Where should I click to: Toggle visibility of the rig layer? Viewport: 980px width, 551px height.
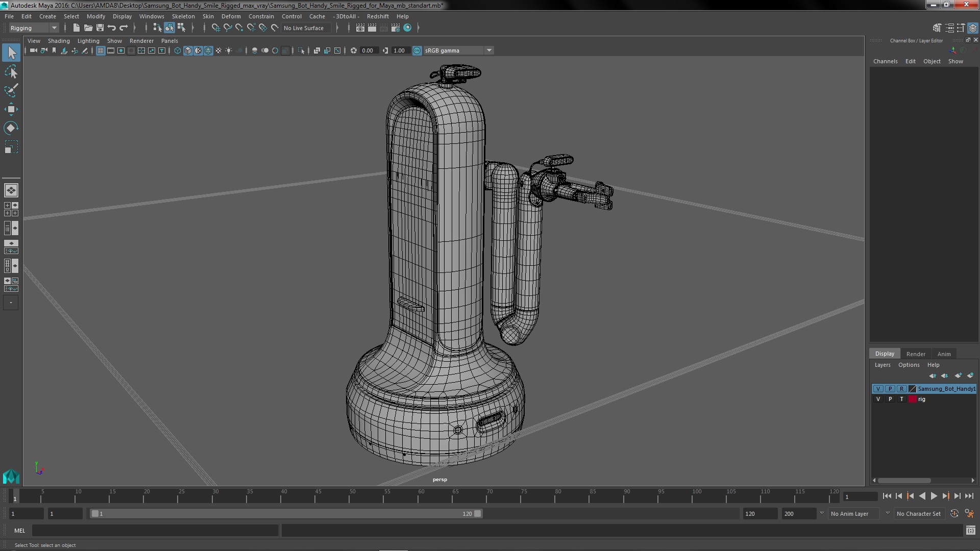pos(878,399)
